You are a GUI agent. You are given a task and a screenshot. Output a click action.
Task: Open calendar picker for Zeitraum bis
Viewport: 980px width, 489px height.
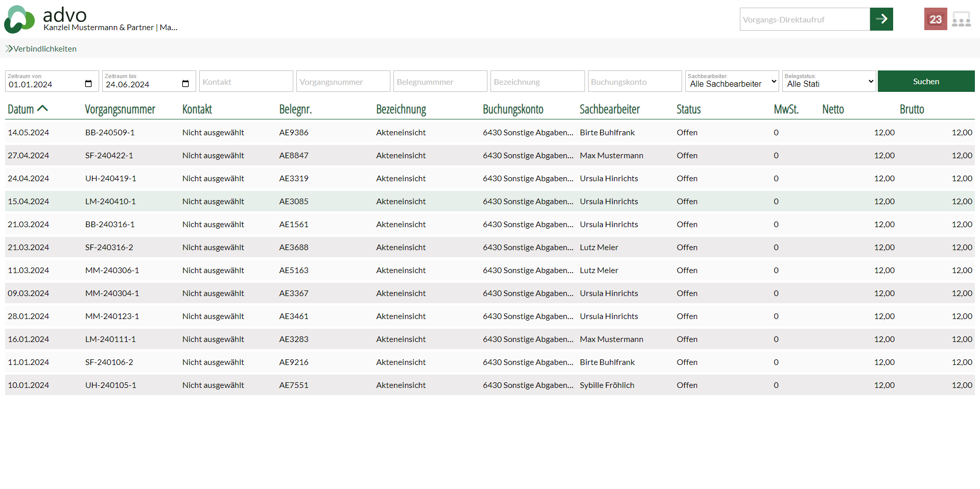point(185,84)
